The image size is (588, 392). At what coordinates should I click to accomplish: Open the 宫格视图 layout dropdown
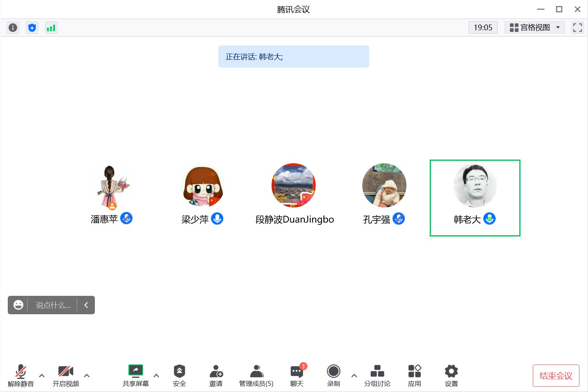[x=534, y=27]
